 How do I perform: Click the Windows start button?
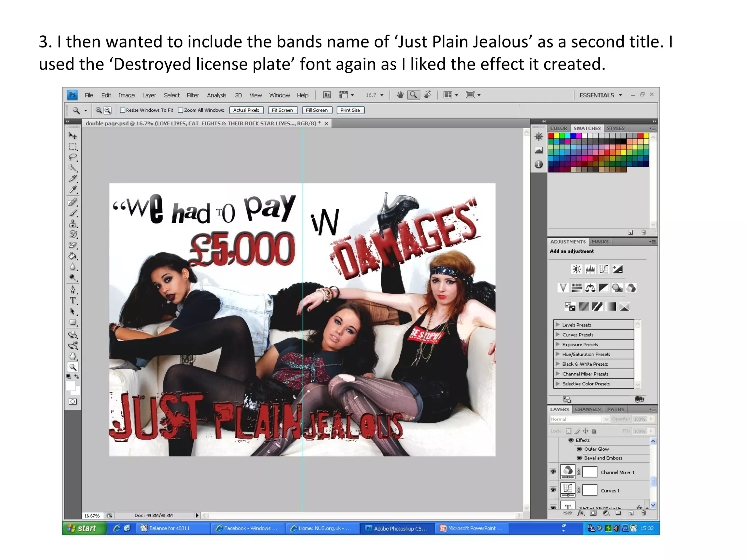coord(84,528)
